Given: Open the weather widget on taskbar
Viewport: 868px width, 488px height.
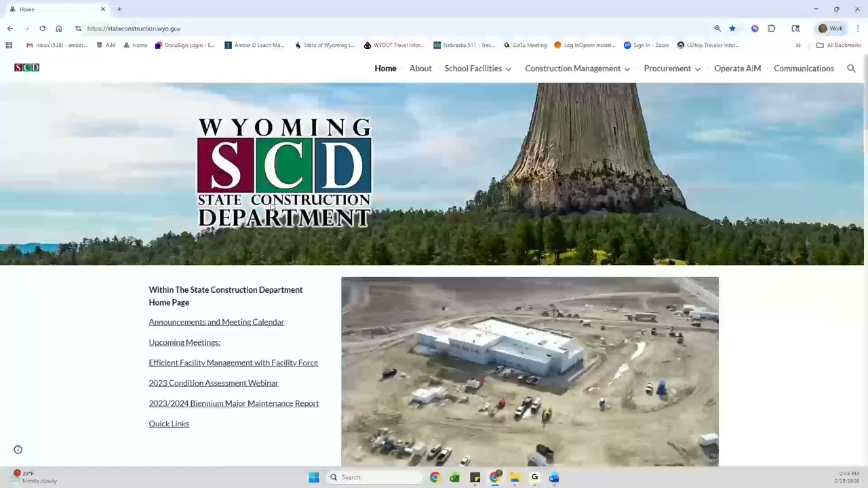Looking at the screenshot, I should (35, 476).
